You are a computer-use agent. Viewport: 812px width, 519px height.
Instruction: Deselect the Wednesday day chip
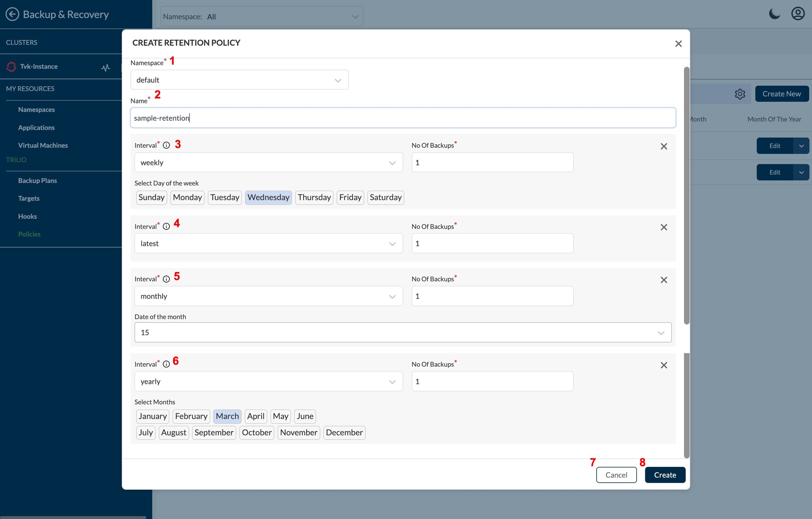268,197
